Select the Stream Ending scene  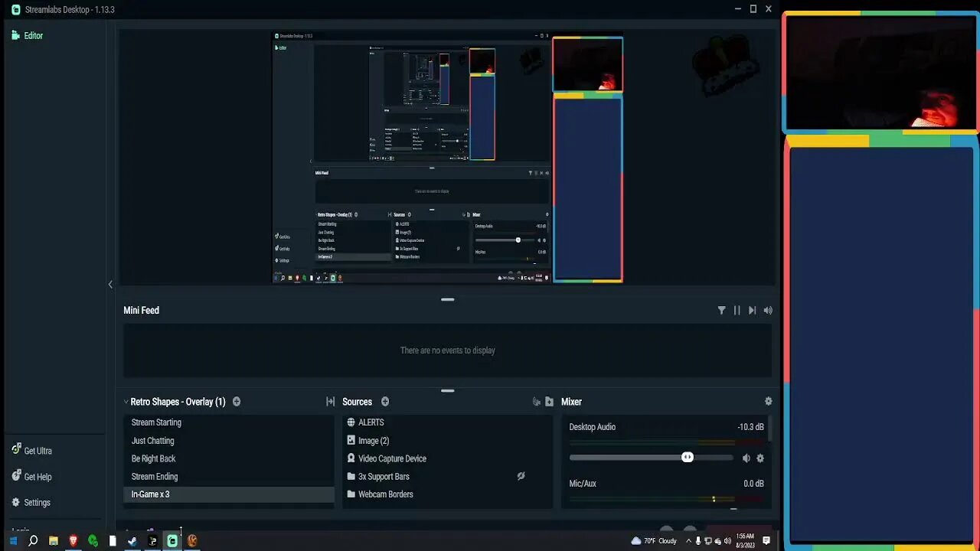(x=229, y=477)
